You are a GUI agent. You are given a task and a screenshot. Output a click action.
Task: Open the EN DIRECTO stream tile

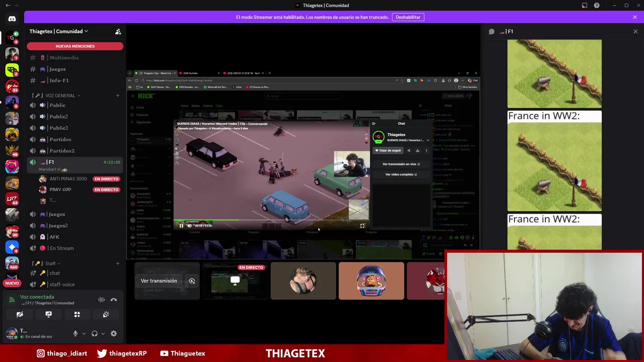(235, 281)
